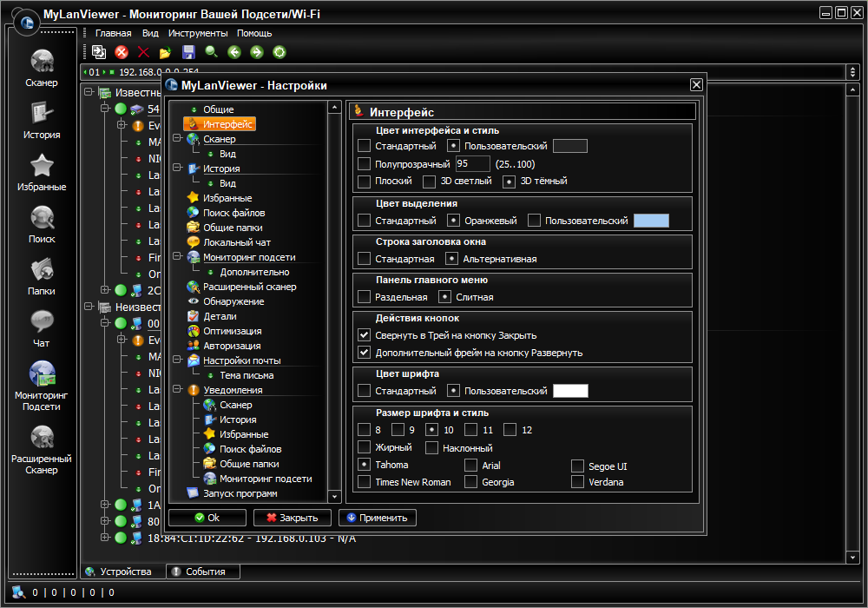Select Расширенный сканер in the settings tree
Screen dimensions: 868x608
(x=249, y=287)
